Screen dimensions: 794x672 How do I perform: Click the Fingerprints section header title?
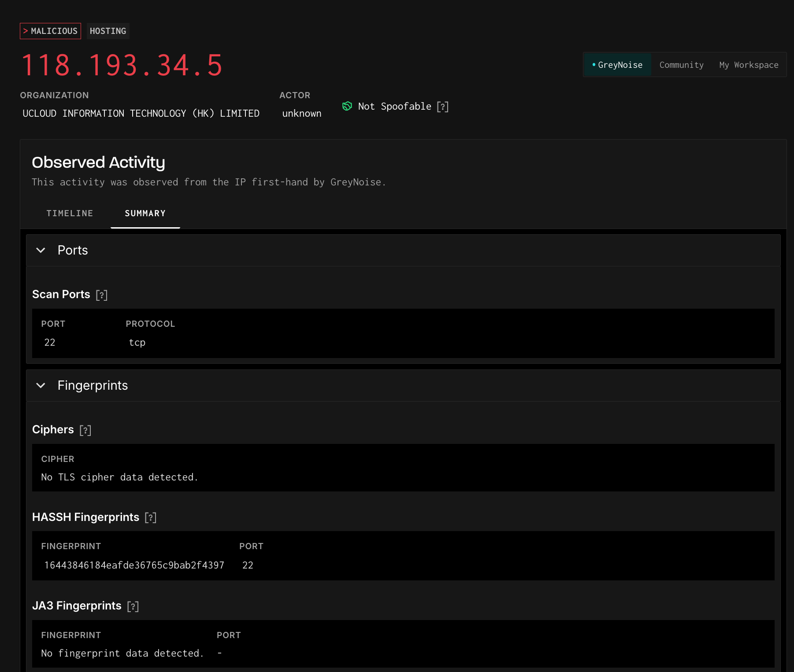point(93,385)
